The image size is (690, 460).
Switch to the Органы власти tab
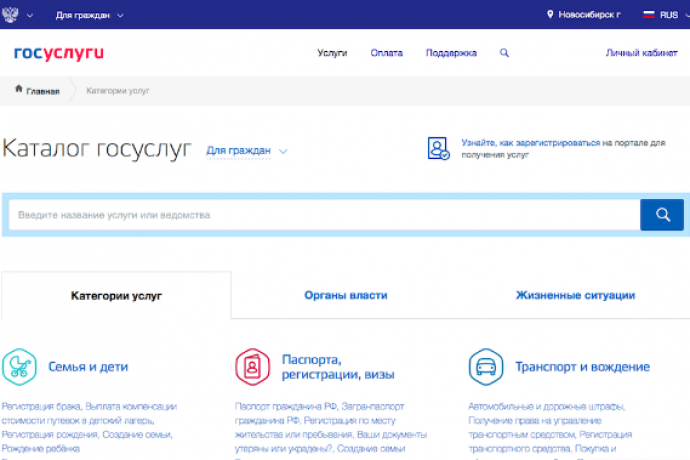point(345,296)
